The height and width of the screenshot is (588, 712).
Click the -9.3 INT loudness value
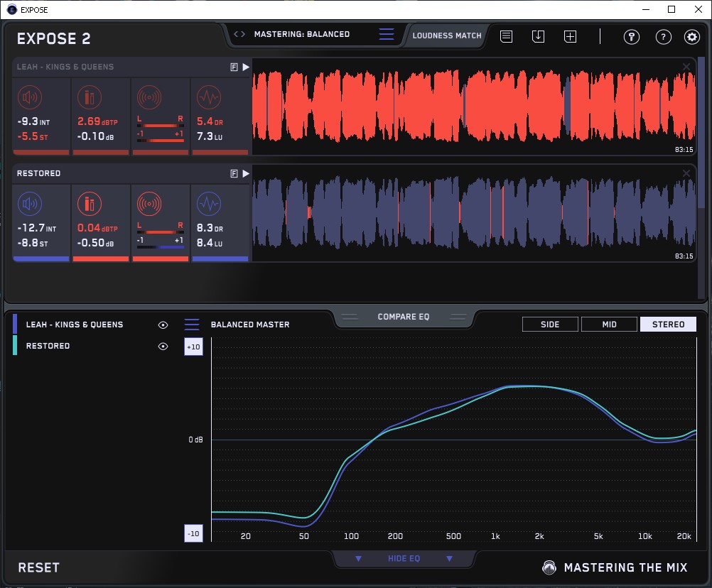coord(33,121)
